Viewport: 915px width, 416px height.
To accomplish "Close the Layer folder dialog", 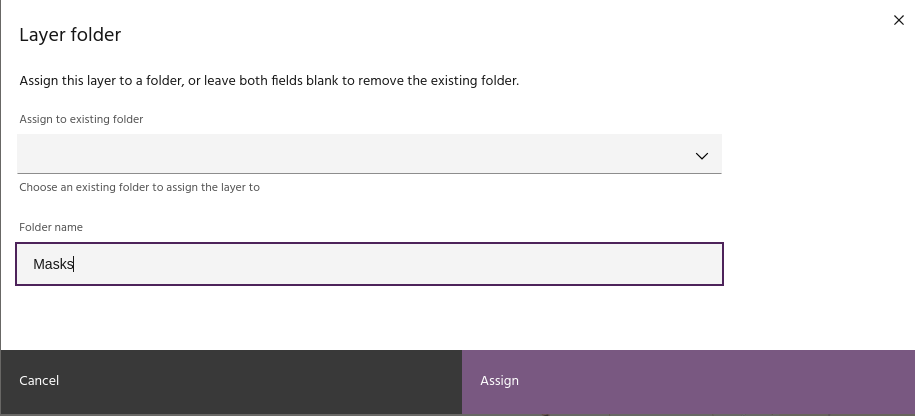I will 898,20.
